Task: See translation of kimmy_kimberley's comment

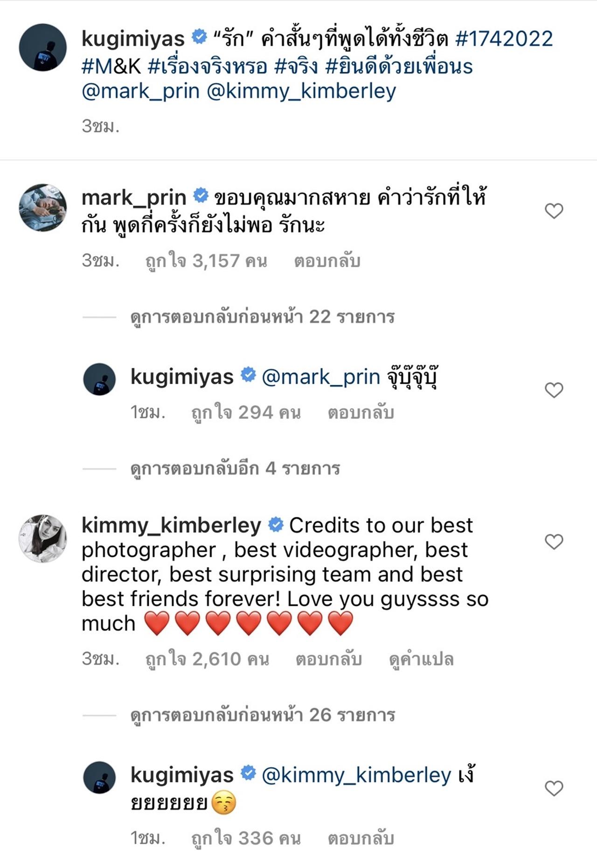Action: [x=421, y=659]
